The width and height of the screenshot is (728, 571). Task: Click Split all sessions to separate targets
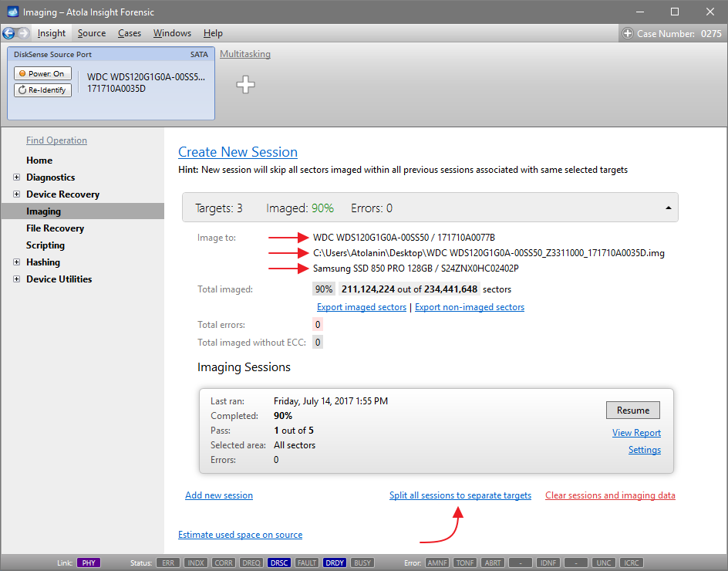tap(460, 495)
